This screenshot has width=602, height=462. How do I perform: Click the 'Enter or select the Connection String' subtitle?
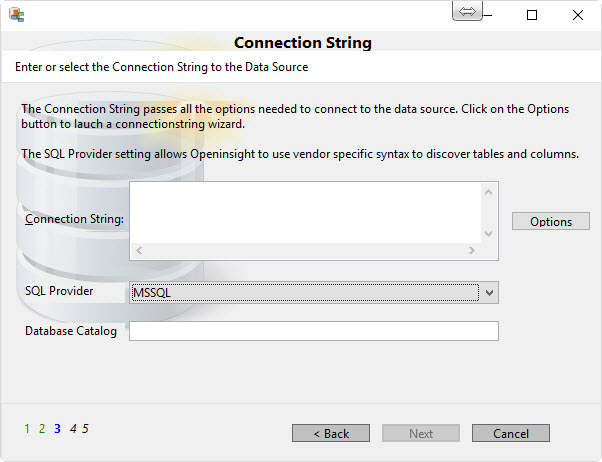pos(162,67)
